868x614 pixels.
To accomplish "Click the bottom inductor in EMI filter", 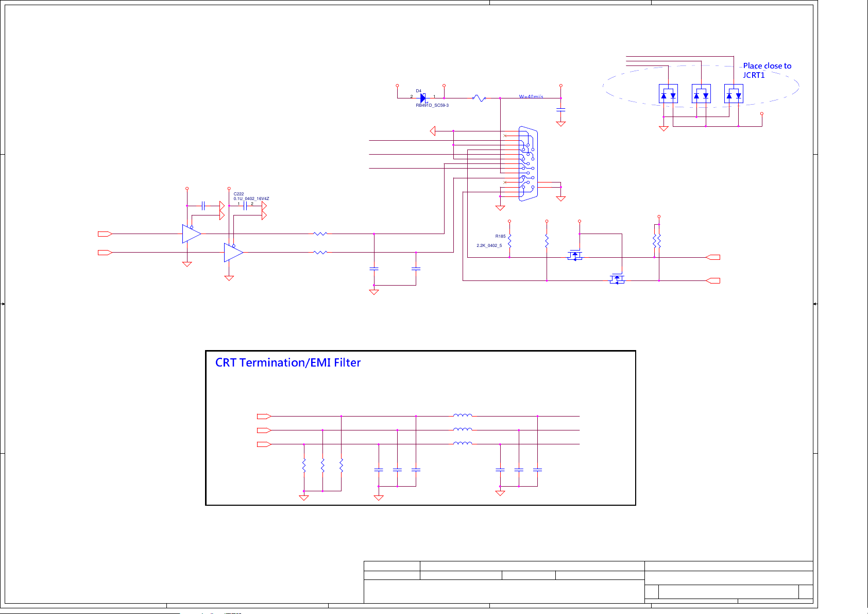I will click(x=463, y=443).
